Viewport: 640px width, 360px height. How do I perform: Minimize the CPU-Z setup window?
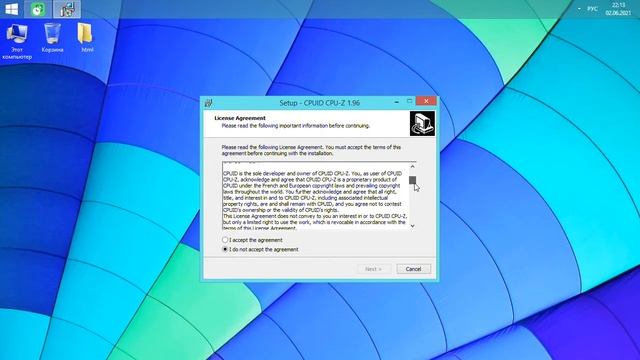[x=397, y=102]
